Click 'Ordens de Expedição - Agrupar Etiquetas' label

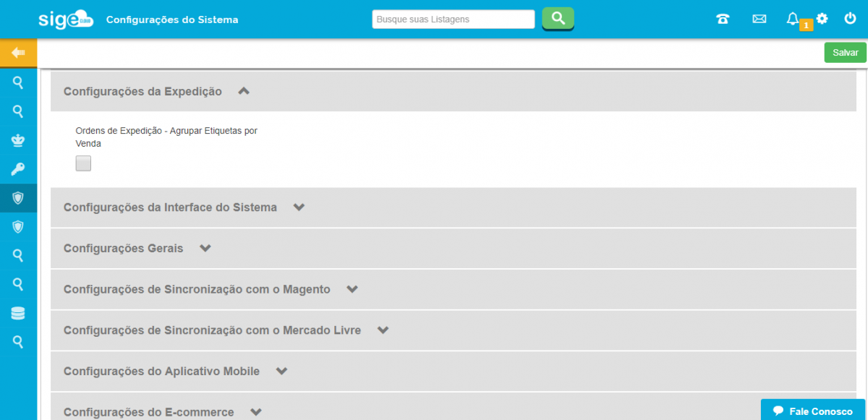166,137
